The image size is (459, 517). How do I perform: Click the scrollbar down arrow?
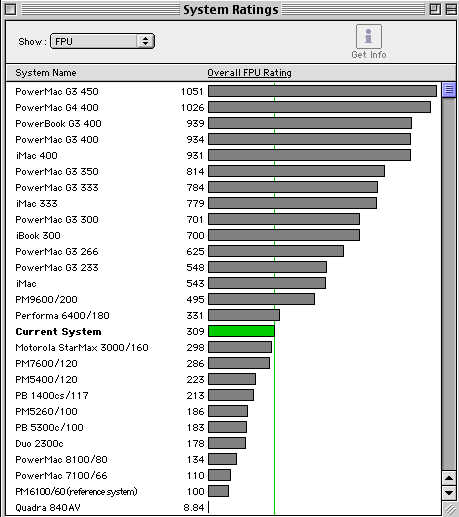click(449, 493)
